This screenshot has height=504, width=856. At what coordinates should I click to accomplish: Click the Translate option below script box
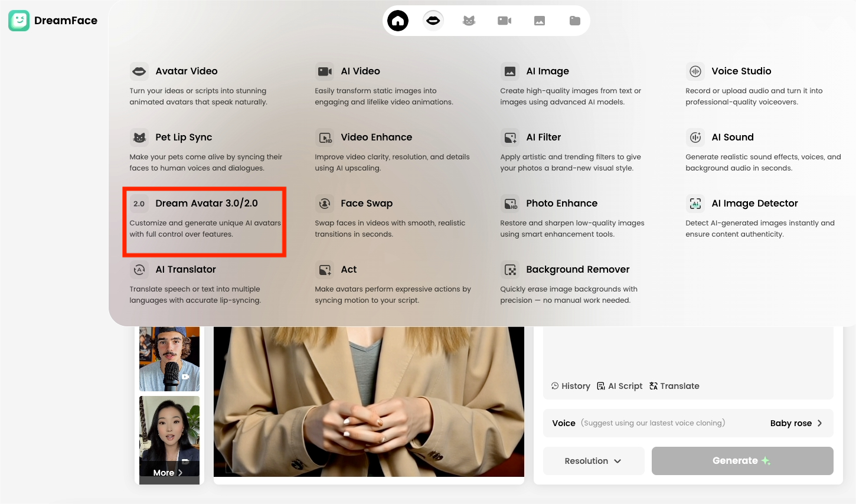pos(674,386)
